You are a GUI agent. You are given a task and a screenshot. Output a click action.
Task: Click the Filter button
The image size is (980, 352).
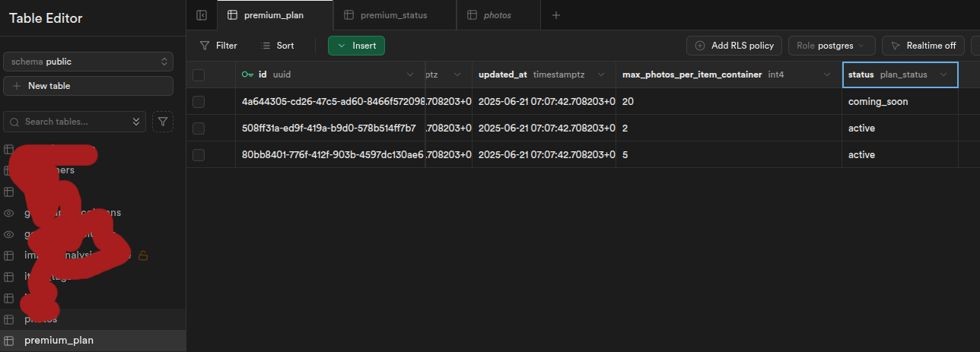pos(218,46)
